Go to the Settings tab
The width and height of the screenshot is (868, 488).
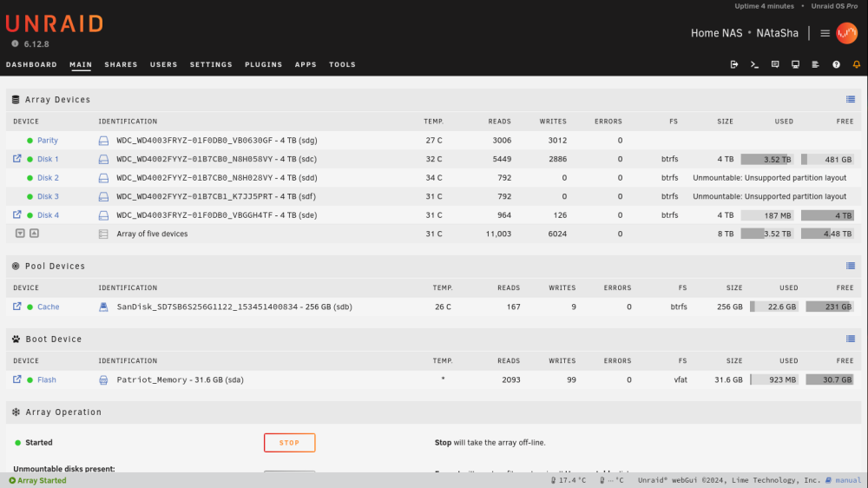(x=211, y=65)
